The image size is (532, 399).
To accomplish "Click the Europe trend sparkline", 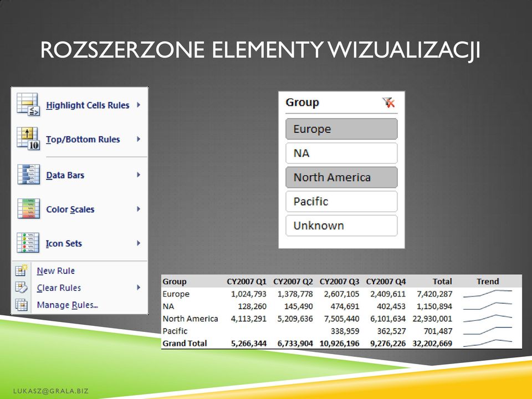I will [x=488, y=294].
